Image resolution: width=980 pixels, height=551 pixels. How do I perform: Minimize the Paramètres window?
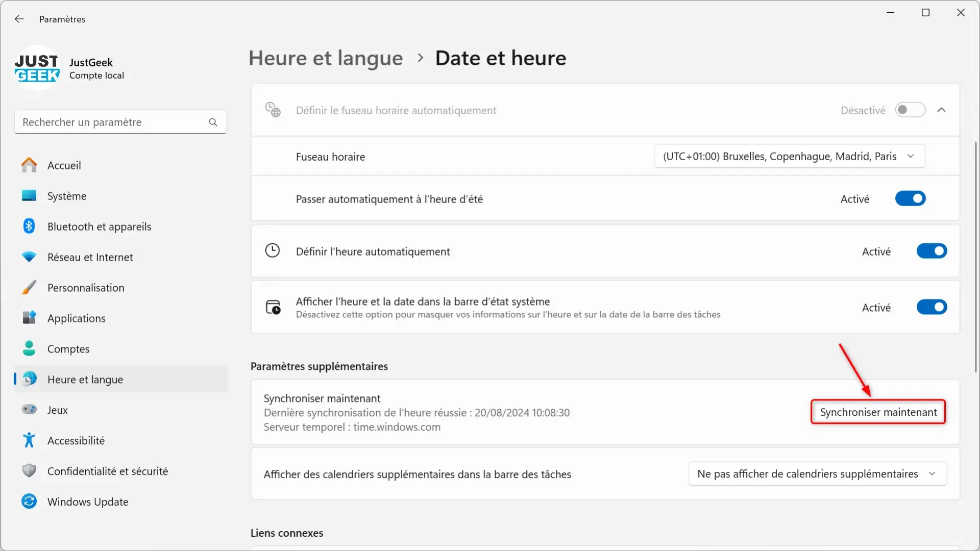[x=891, y=13]
